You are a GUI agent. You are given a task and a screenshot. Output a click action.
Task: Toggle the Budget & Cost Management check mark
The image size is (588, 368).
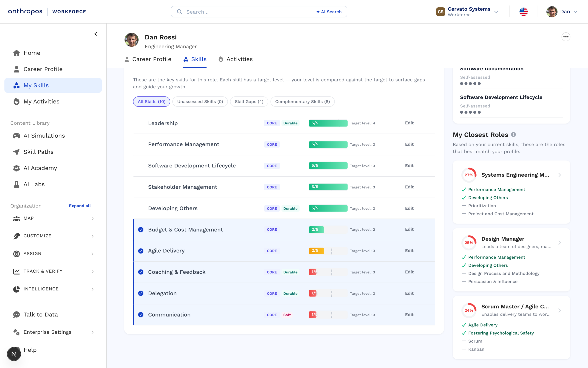(x=141, y=230)
